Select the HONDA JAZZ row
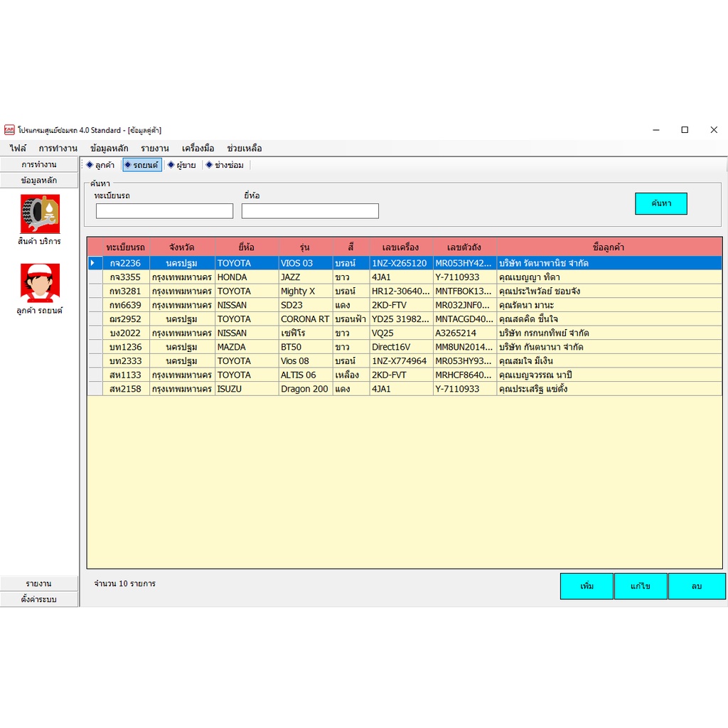 point(405,277)
